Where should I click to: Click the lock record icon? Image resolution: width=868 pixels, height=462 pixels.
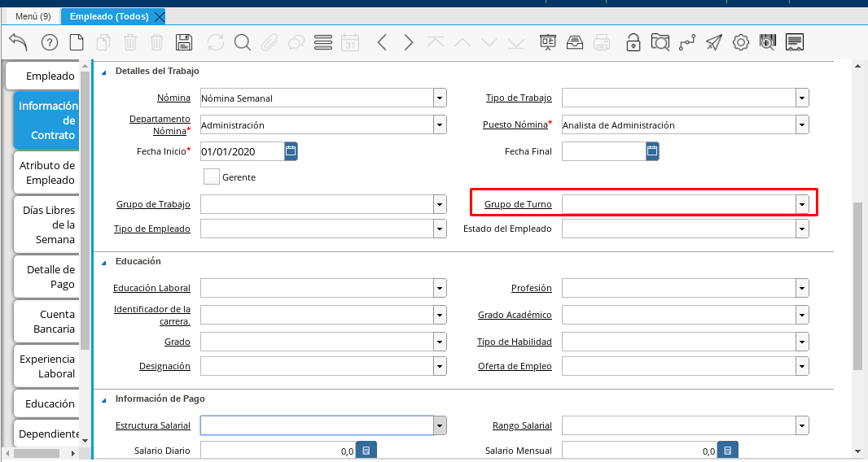click(x=633, y=42)
